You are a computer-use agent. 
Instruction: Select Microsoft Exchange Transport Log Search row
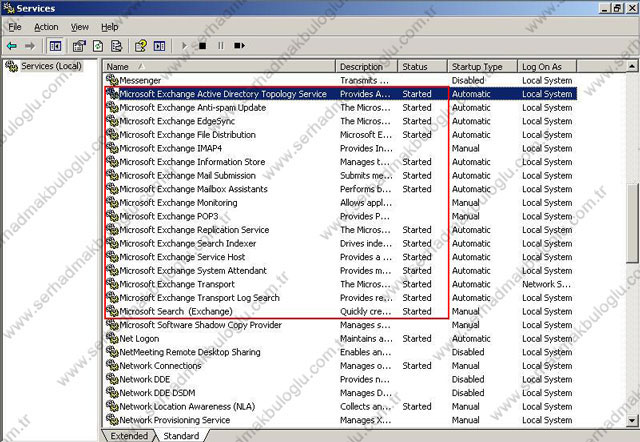pyautogui.click(x=340, y=298)
